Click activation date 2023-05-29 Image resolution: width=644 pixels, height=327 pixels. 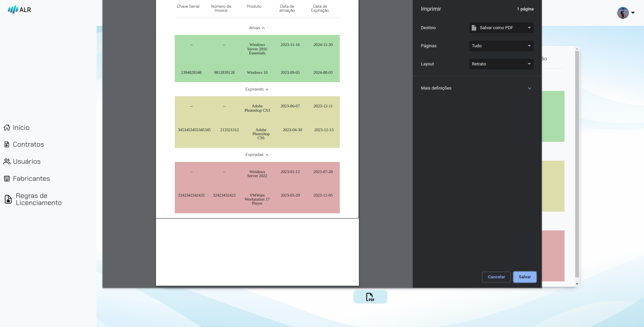point(290,195)
